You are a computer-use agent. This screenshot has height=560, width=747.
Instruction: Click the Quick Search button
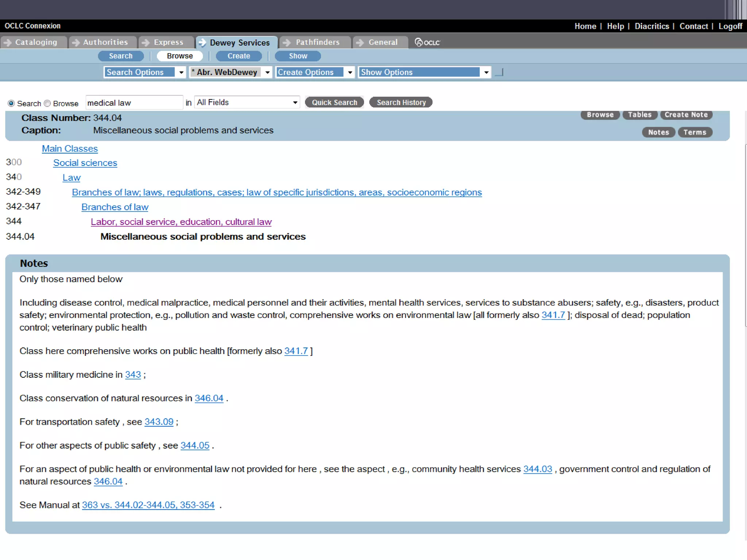[334, 102]
